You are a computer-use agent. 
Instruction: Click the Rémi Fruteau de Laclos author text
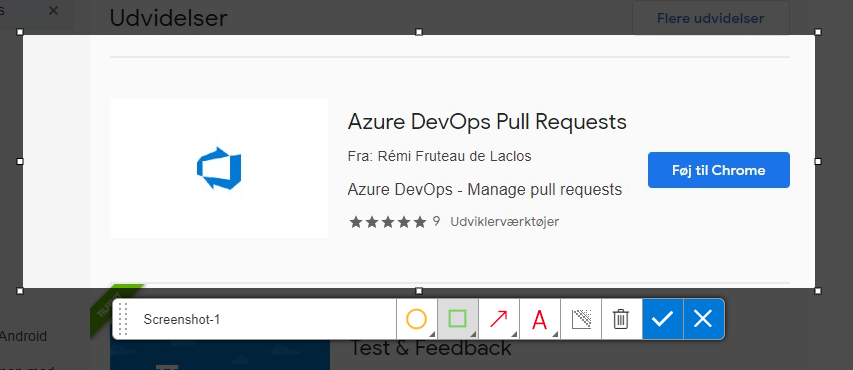(x=453, y=157)
